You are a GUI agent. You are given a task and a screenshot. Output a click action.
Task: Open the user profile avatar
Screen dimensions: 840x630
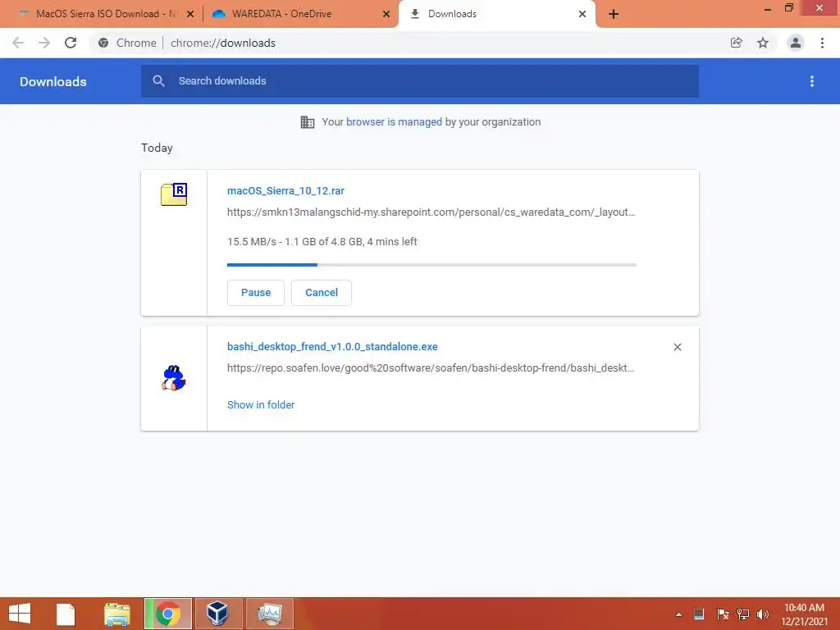796,43
